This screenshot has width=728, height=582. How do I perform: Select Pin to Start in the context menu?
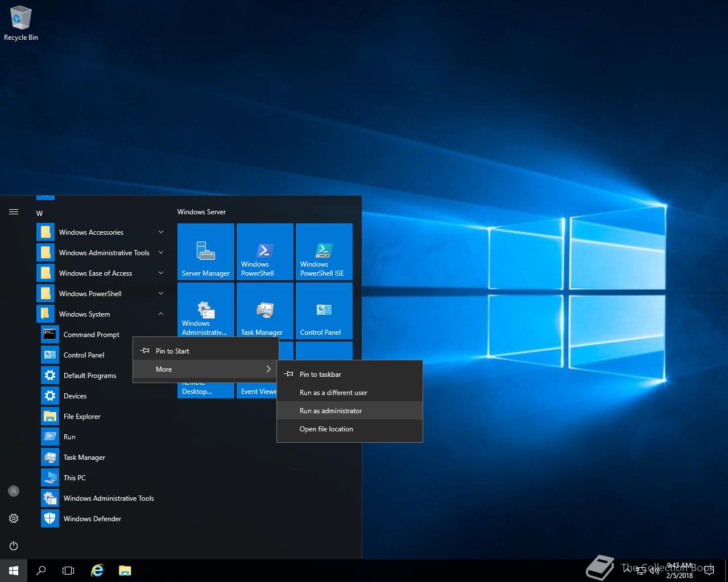pyautogui.click(x=206, y=351)
